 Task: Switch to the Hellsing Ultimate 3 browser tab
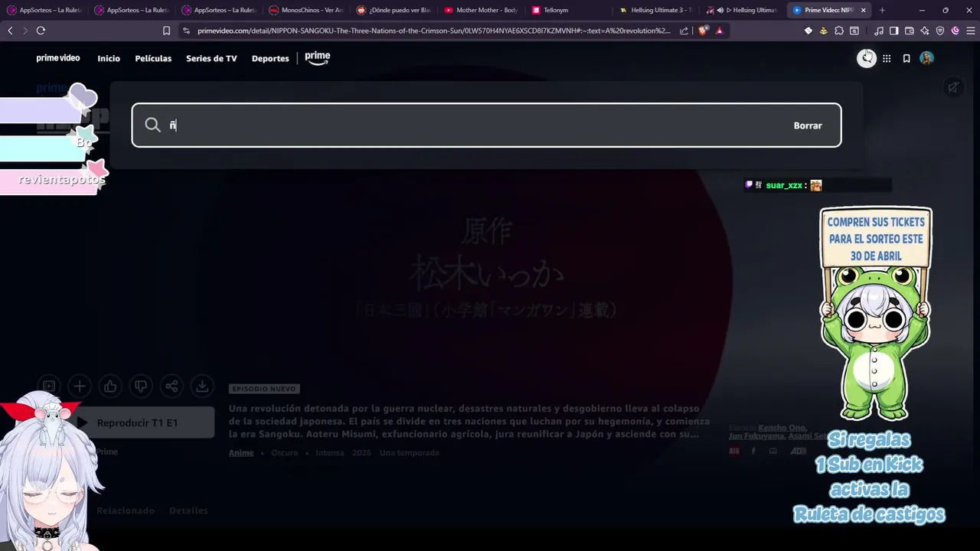pos(655,10)
